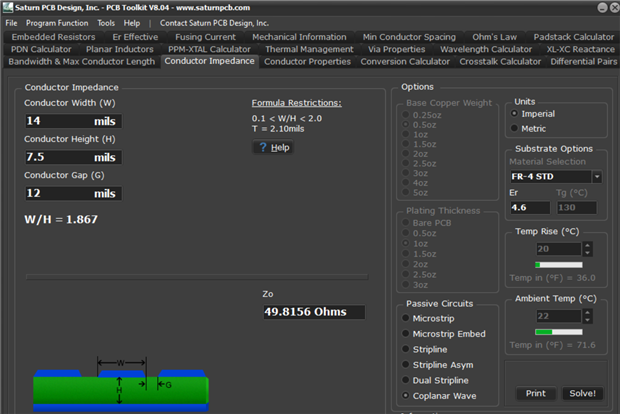Screen dimensions: 620x414
Task: Switch to the Differential Pairs tab
Action: [584, 61]
